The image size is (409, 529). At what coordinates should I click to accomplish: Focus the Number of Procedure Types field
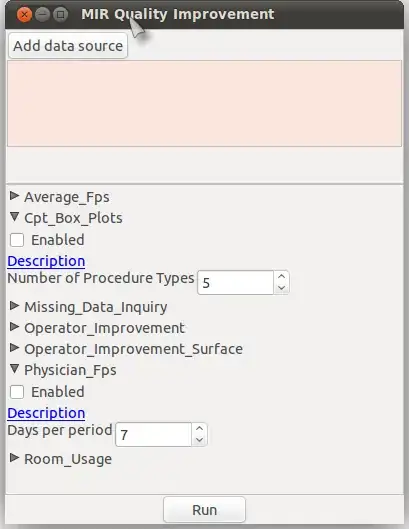pos(235,282)
